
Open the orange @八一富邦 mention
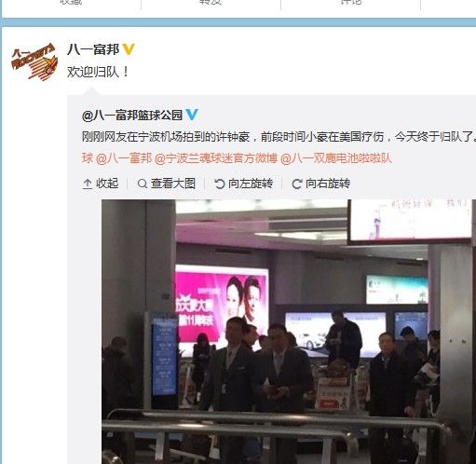124,158
